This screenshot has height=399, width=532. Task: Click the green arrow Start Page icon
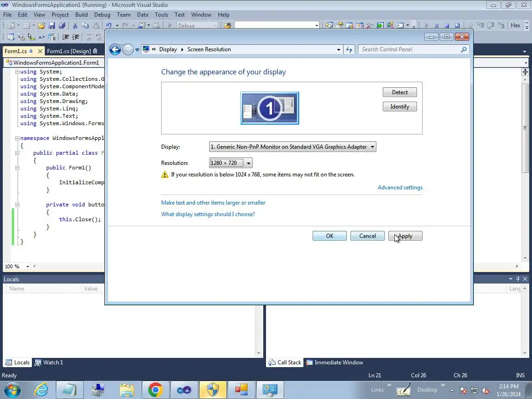coord(380,25)
